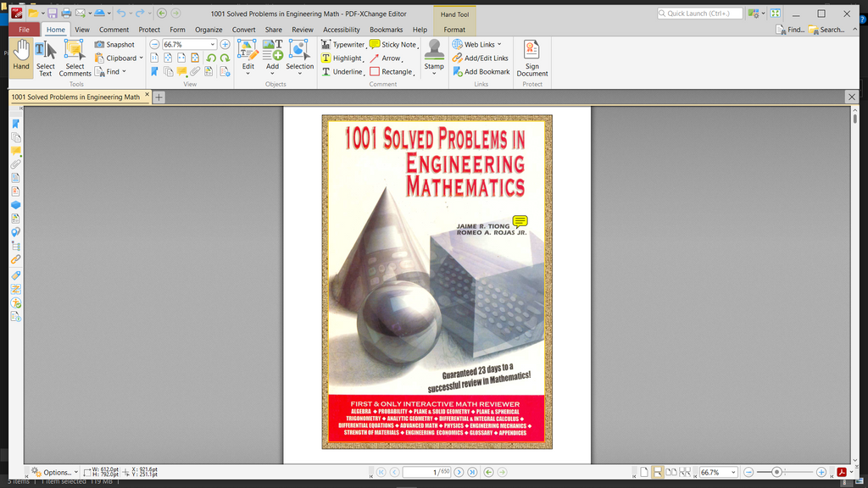
Task: Adjust the zoom slider in status bar
Action: tap(776, 472)
